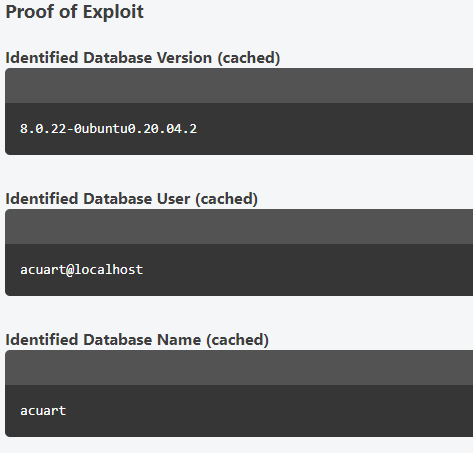The image size is (473, 453).
Task: Click "Identified" in the Database Name heading
Action: point(42,340)
